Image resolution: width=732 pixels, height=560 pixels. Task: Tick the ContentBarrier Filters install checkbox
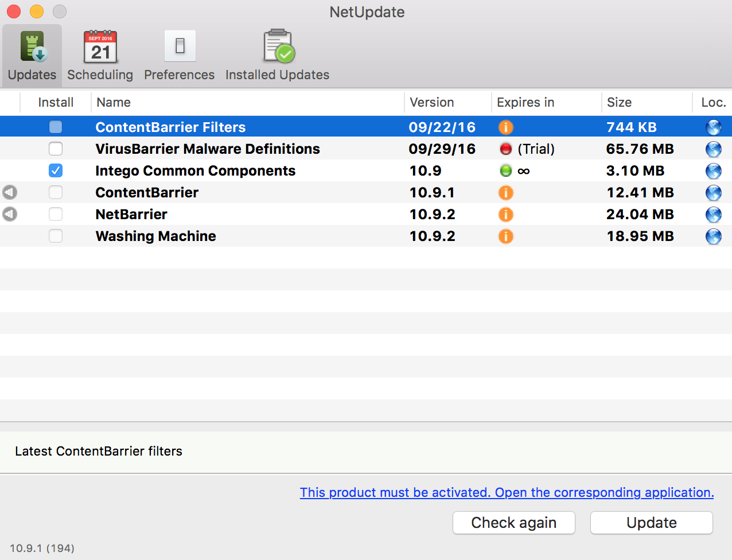pos(56,127)
